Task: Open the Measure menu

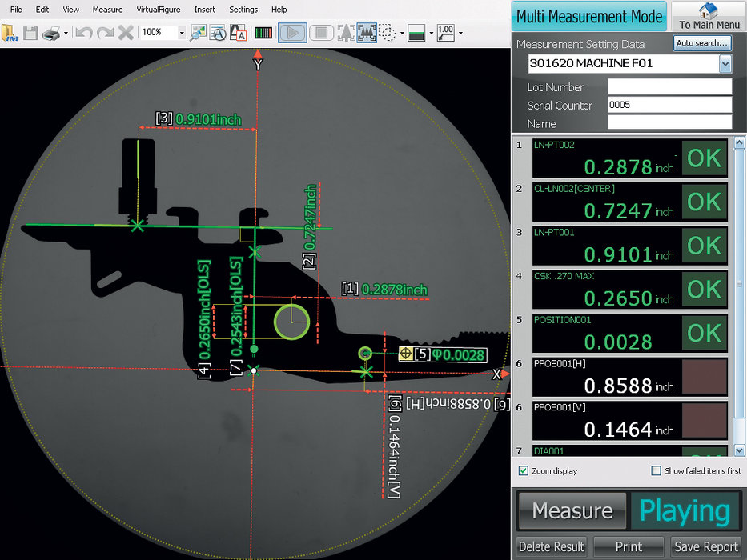Action: click(107, 10)
